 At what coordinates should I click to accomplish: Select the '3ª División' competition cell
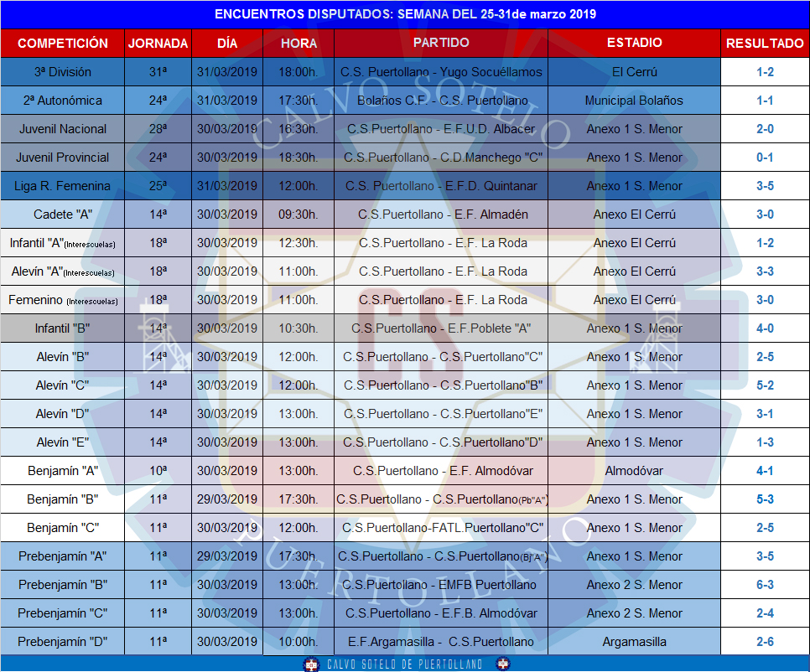(63, 72)
